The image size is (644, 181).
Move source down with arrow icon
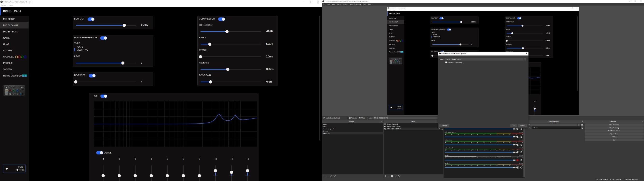[x=399, y=176]
